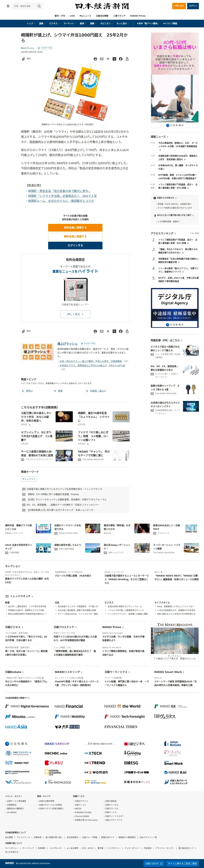Viewport: 204px width, 868px height.
Task: Open the hamburger menu at top left
Action: click(x=8, y=6)
